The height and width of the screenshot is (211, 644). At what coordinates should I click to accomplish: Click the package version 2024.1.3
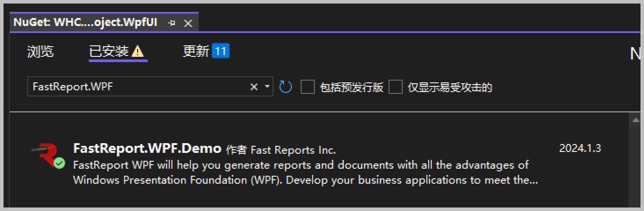[580, 148]
